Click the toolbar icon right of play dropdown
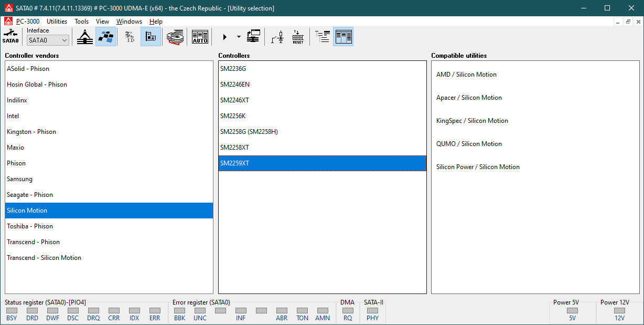This screenshot has height=325, width=644. pyautogui.click(x=254, y=37)
